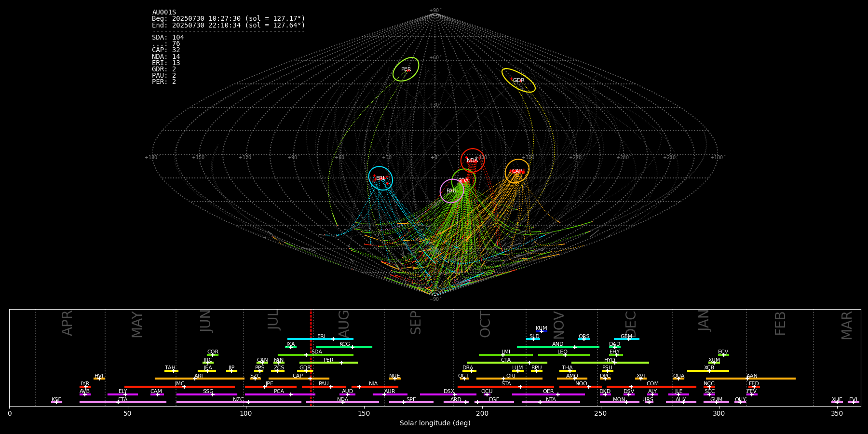Click the AU001S station title text
The image size is (868, 434).
click(164, 13)
